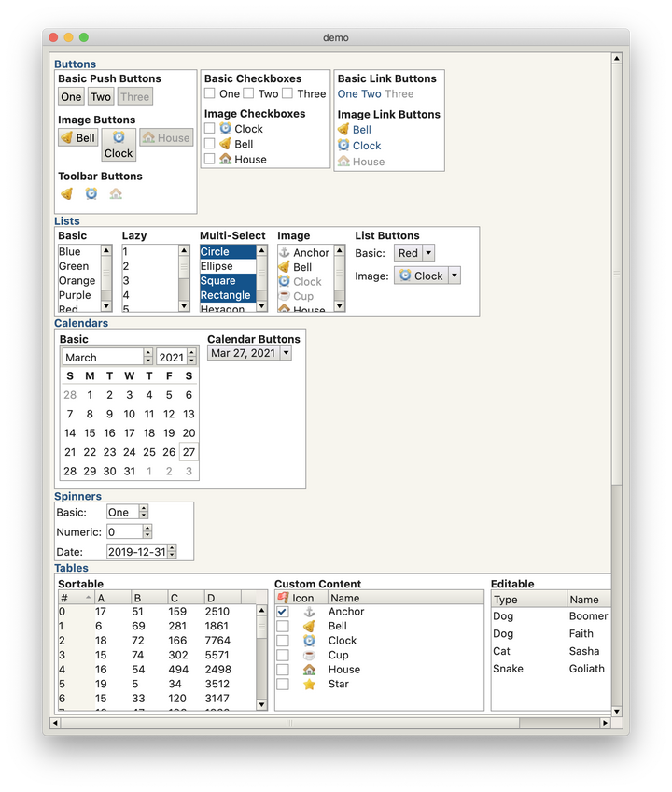Check the basic checkbox One
The height and width of the screenshot is (792, 672).
click(210, 93)
